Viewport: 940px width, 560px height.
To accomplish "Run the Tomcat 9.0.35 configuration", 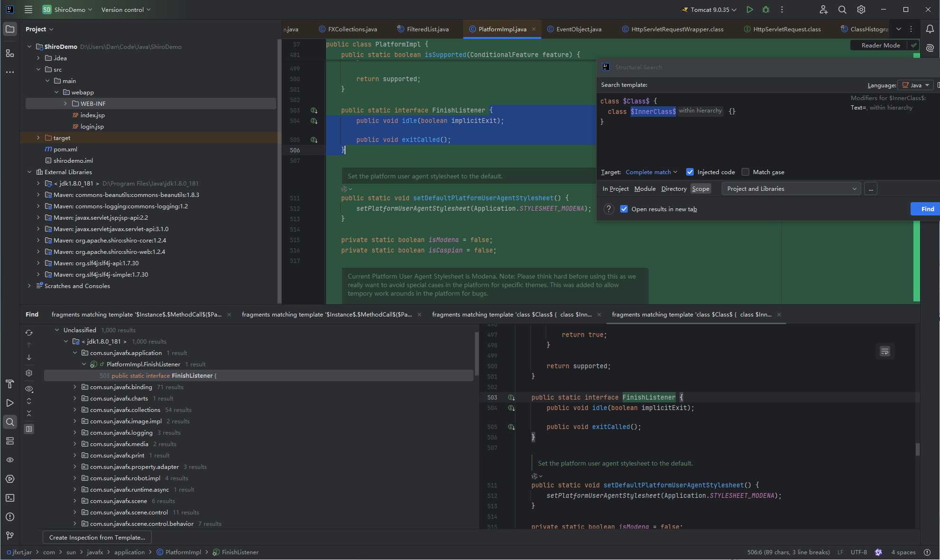I will tap(750, 9).
